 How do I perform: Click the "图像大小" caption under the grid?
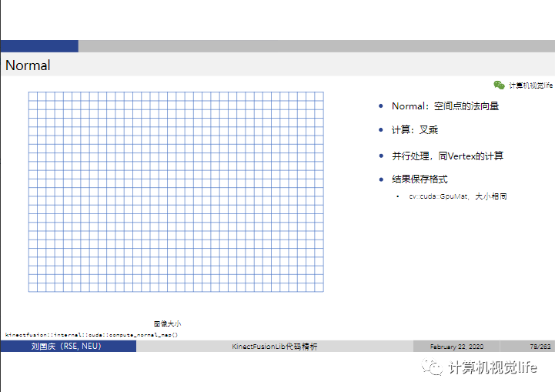point(167,323)
